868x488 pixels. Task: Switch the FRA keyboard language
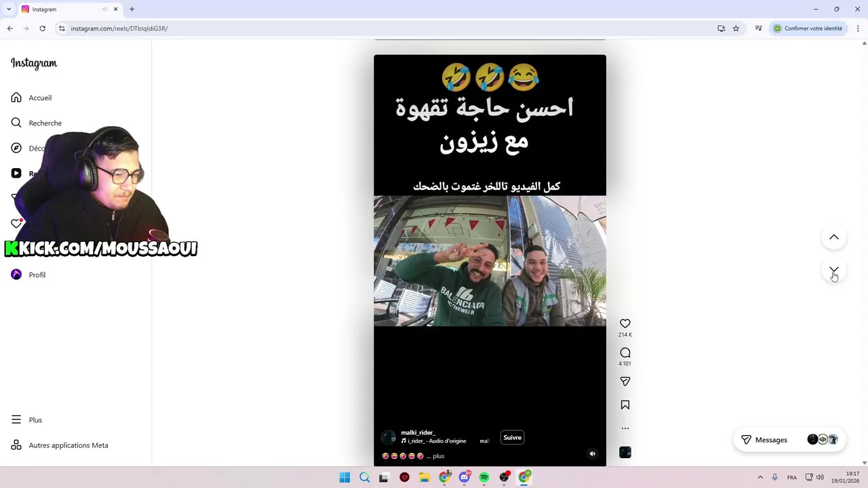point(792,477)
